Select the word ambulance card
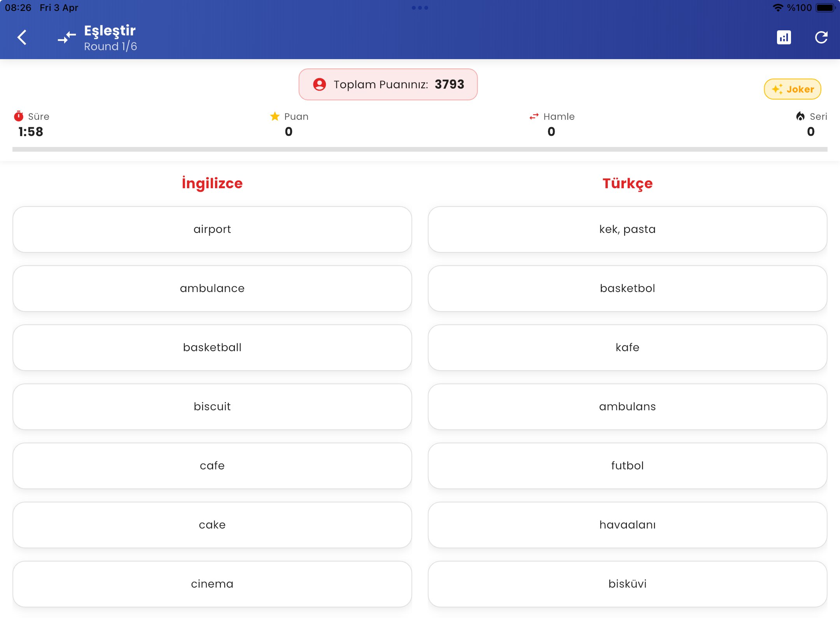Viewport: 840px width, 630px height. pos(212,288)
